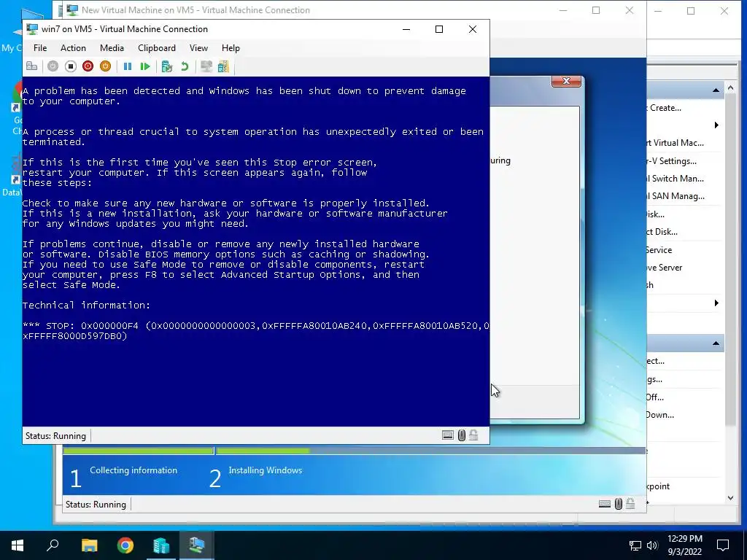Open taskbar Search
Viewport: 747px width, 560px height.
click(53, 545)
